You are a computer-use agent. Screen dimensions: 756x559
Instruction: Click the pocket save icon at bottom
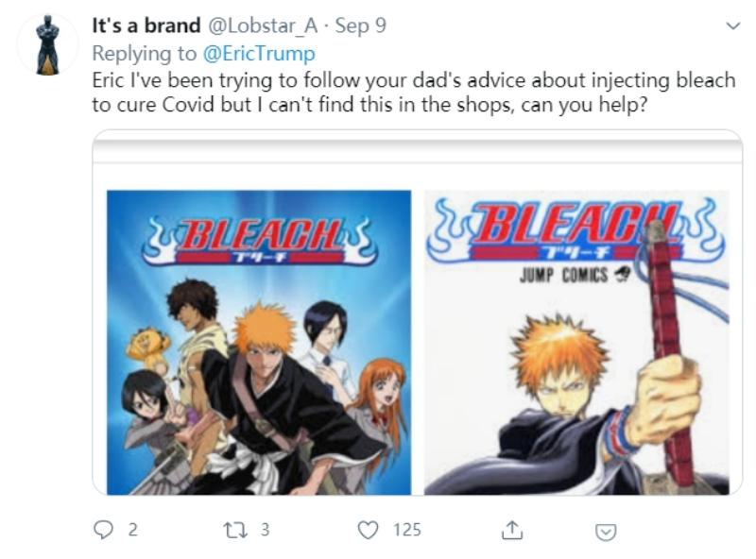606,532
